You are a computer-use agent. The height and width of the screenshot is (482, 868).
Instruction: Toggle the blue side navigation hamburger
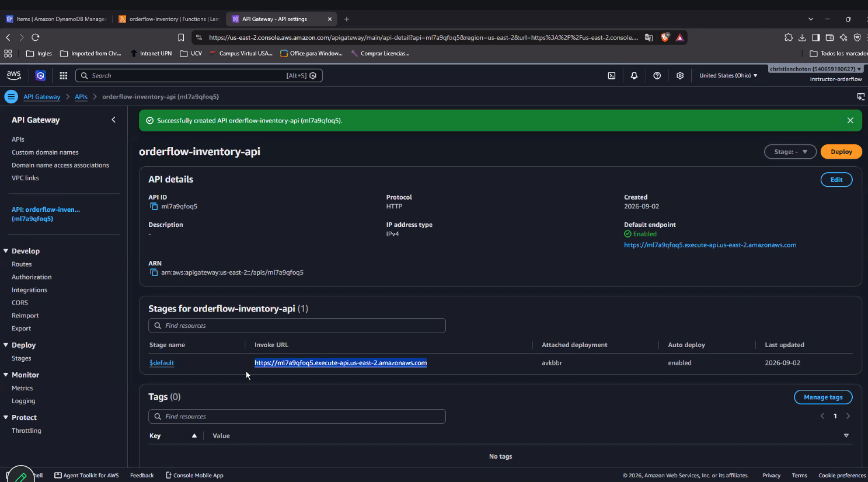(x=11, y=97)
